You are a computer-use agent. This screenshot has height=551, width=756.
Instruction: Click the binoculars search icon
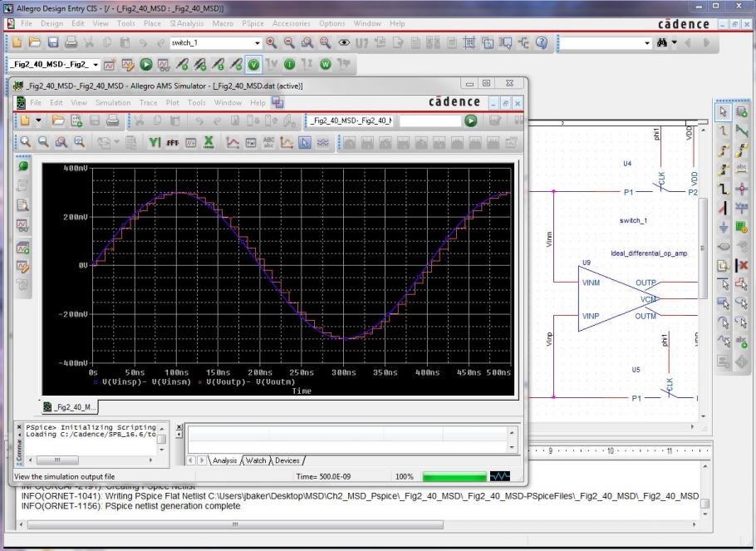[662, 42]
